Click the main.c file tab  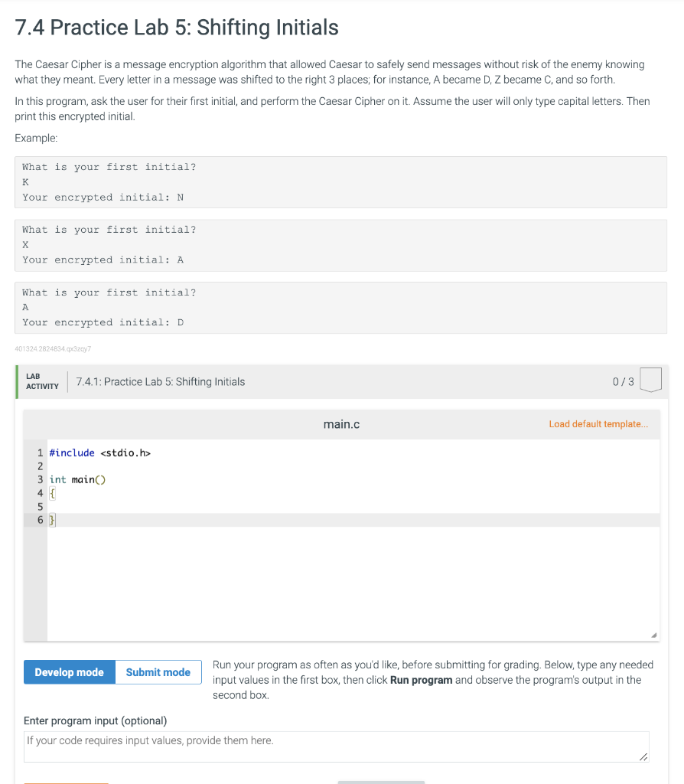click(341, 424)
